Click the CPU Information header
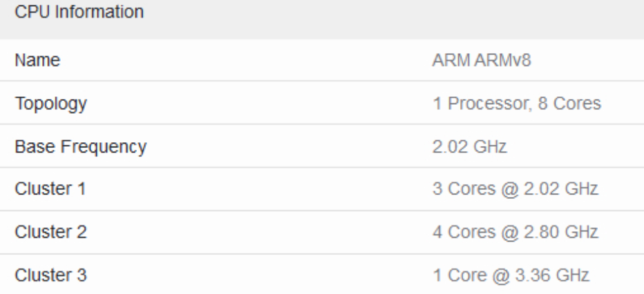 click(79, 12)
